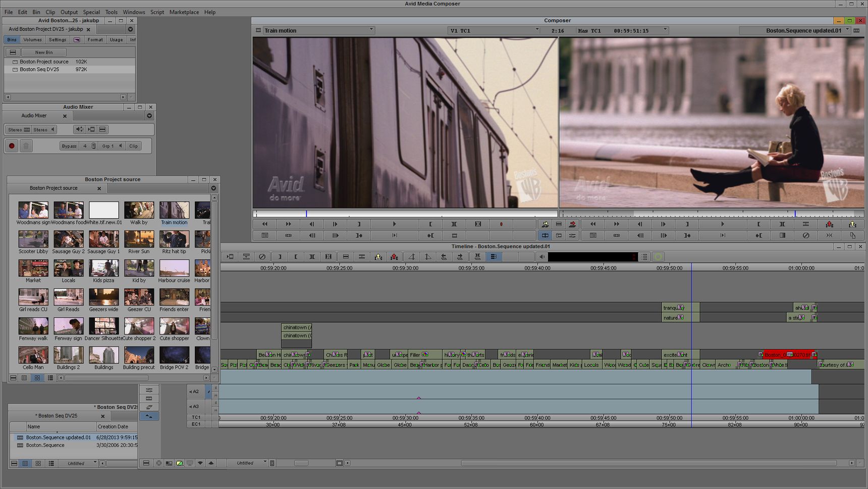This screenshot has height=489, width=868.
Task: Open Boston Project source bin fast menu
Action: (213, 188)
